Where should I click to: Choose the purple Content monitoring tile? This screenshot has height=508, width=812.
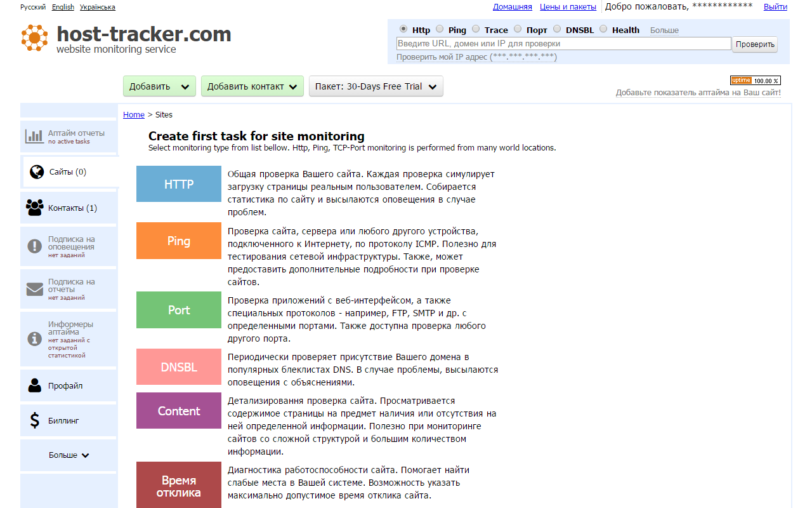179,411
